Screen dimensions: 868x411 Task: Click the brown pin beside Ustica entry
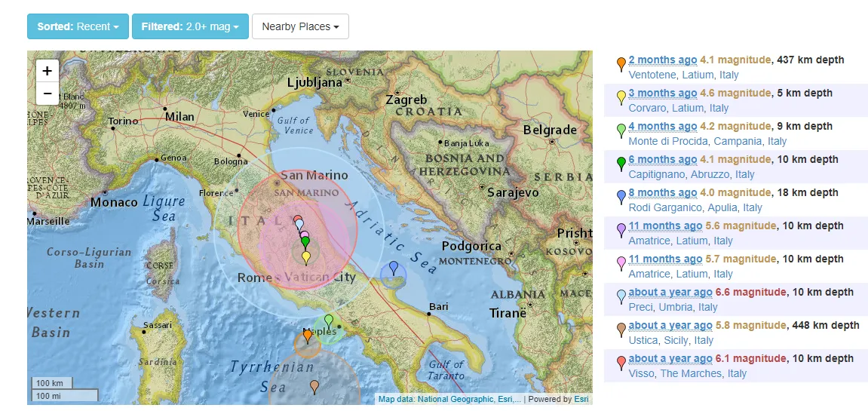click(621, 330)
